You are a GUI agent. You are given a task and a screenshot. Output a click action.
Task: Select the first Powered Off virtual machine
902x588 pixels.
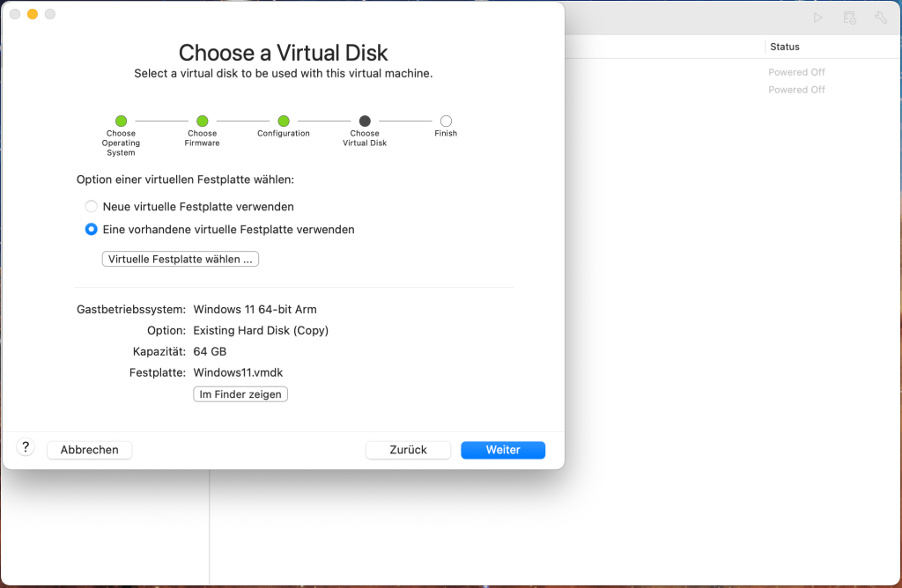796,71
